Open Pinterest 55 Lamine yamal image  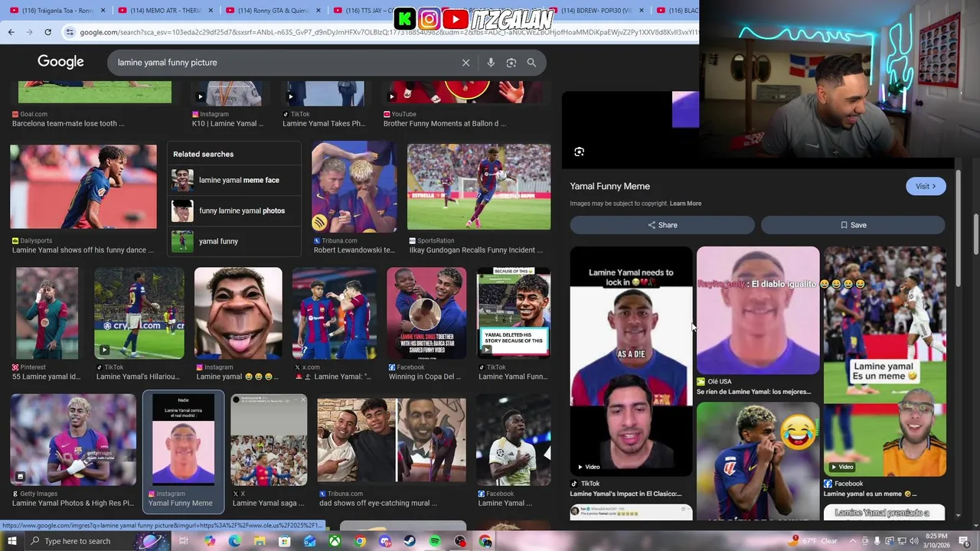(47, 313)
